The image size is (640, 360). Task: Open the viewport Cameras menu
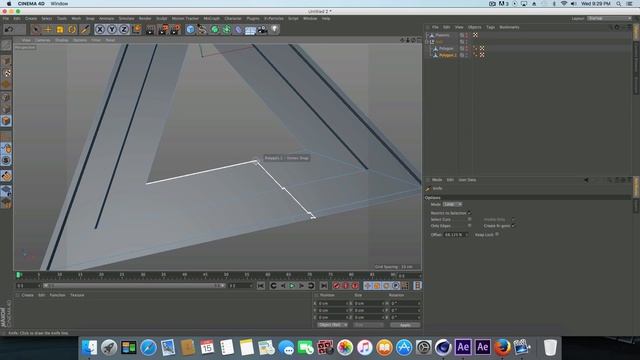42,40
